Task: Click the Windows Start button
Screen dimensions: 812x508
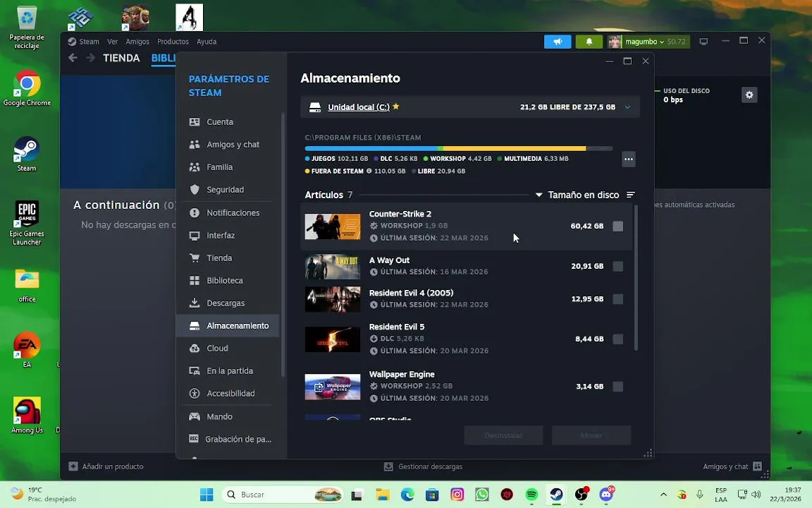Action: [207, 495]
